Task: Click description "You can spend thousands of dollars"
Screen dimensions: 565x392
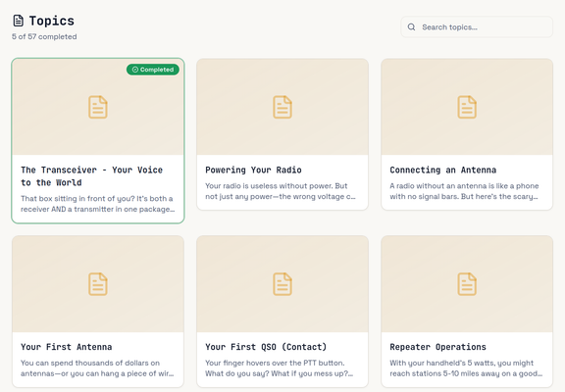Action: [97, 368]
